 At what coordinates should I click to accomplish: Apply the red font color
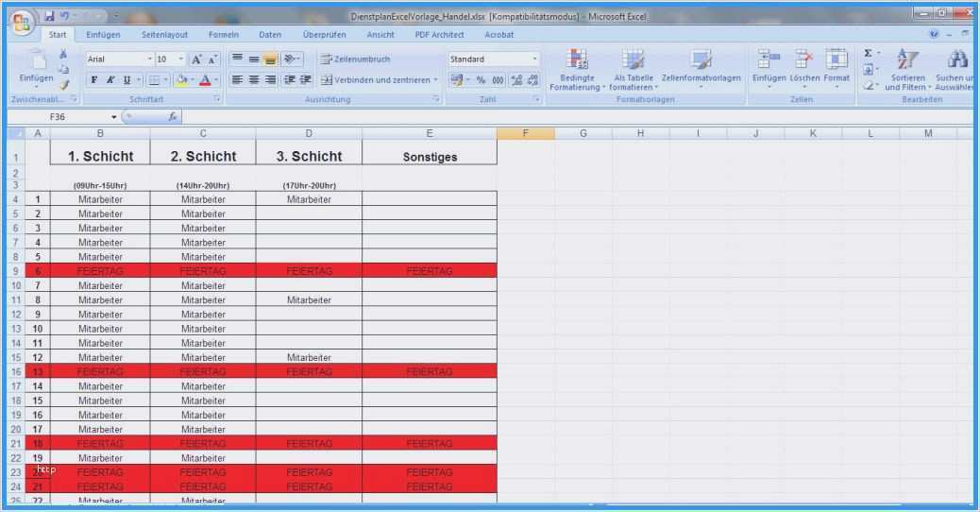pos(205,80)
